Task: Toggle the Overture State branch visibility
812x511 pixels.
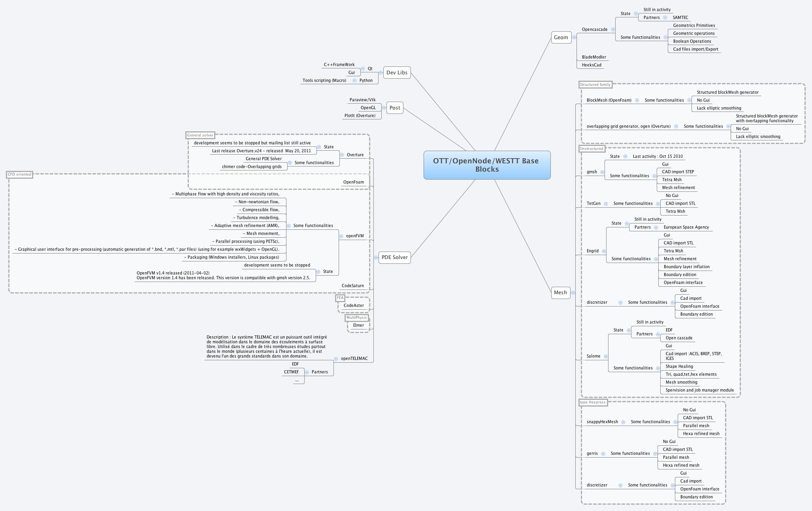Action: (319, 146)
